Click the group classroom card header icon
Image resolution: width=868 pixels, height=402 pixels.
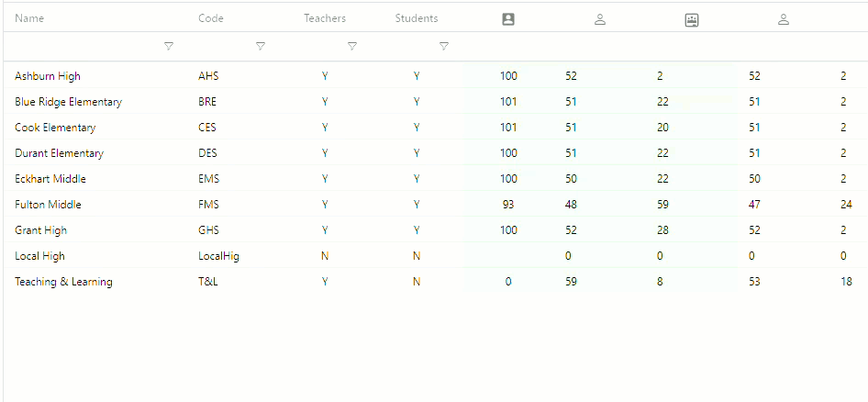(x=692, y=20)
